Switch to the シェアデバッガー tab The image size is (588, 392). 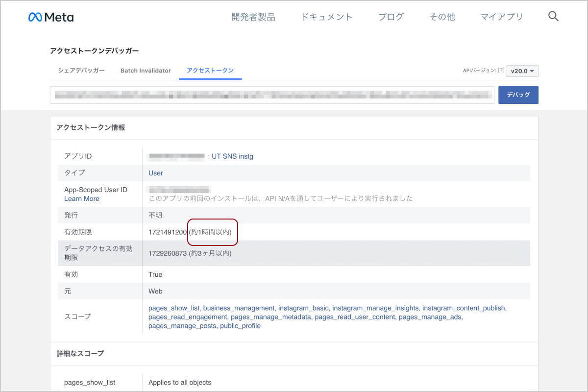(x=81, y=71)
